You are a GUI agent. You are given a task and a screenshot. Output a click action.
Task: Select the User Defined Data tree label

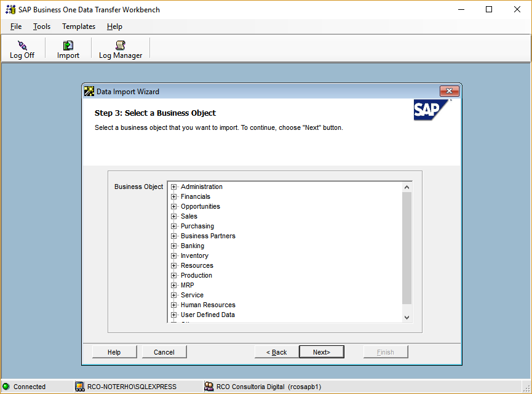pos(208,315)
